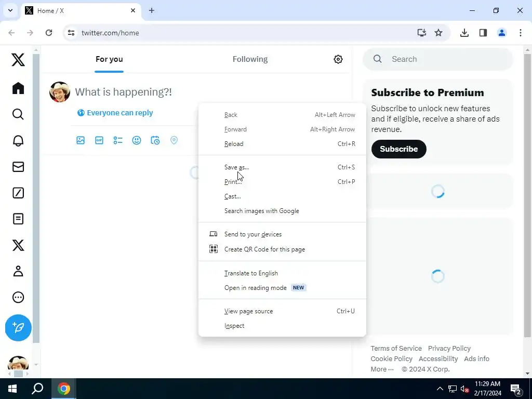Click the Subscribe button
The width and height of the screenshot is (532, 399).
tap(398, 149)
